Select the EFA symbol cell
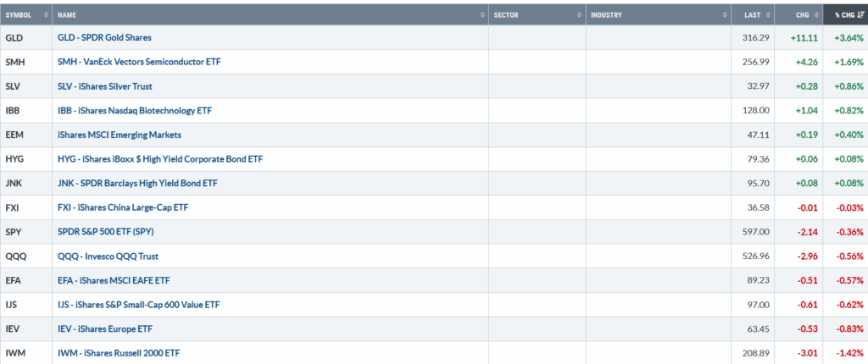This screenshot has width=868, height=364. [26, 280]
